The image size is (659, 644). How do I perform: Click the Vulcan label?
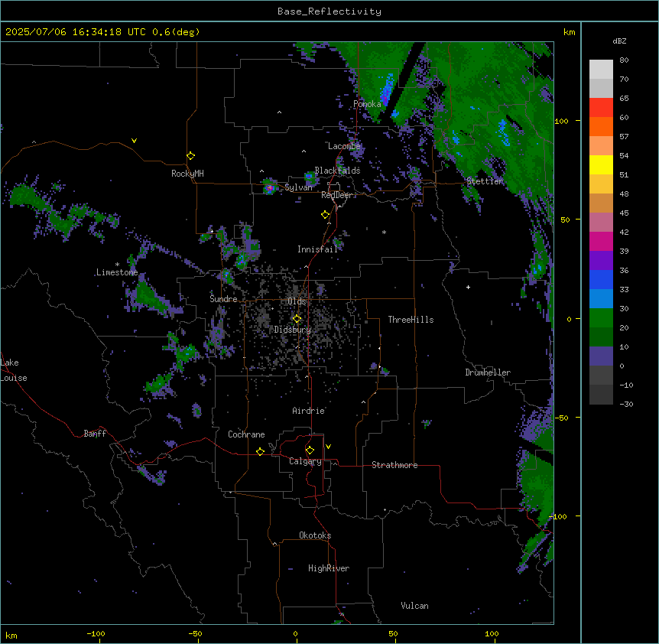[x=415, y=606]
